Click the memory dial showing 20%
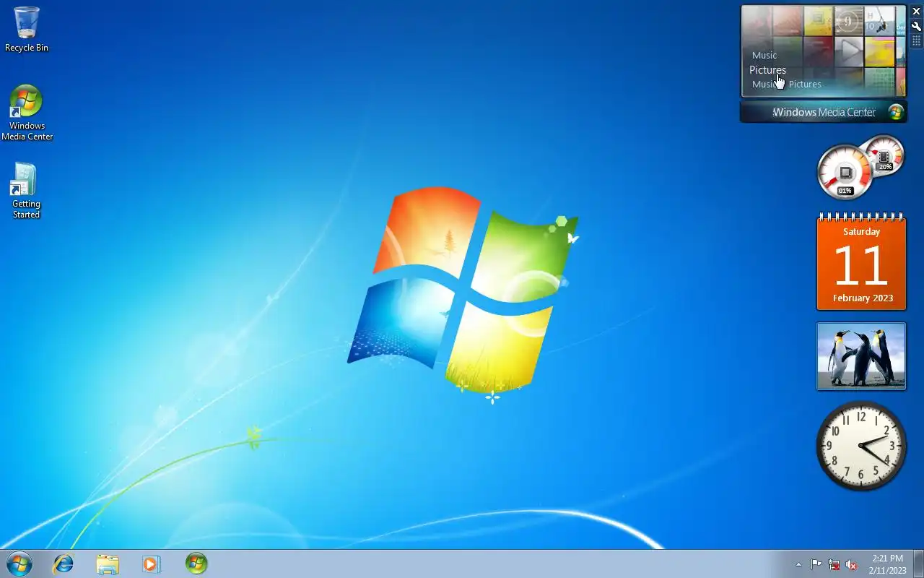This screenshot has height=578, width=924. [885, 155]
